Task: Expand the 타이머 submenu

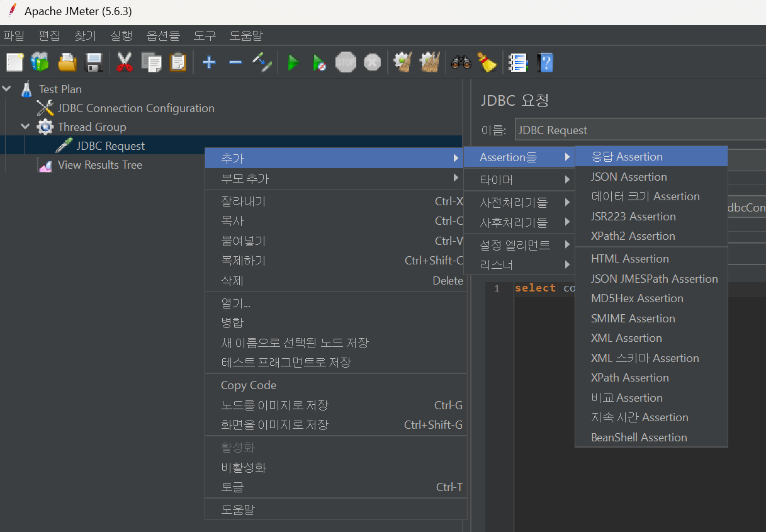Action: pos(519,180)
